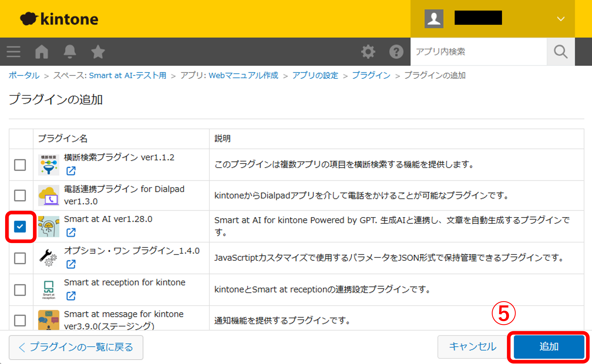
Task: Click the user avatar icon
Action: 434,19
